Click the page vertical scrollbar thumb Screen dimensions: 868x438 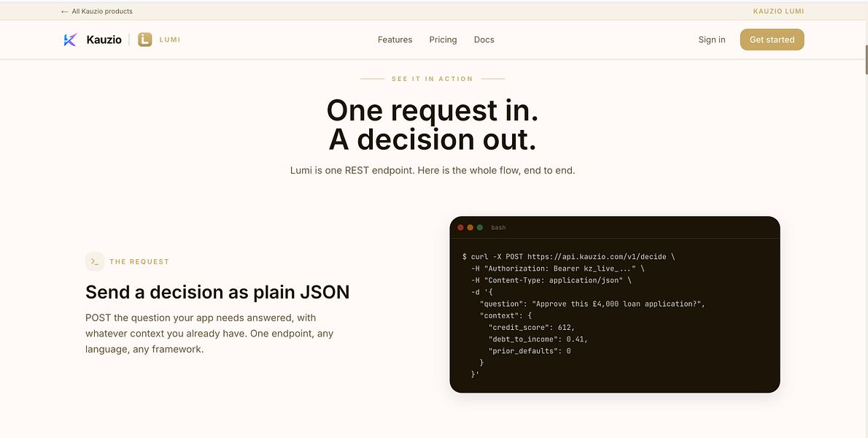[867, 60]
